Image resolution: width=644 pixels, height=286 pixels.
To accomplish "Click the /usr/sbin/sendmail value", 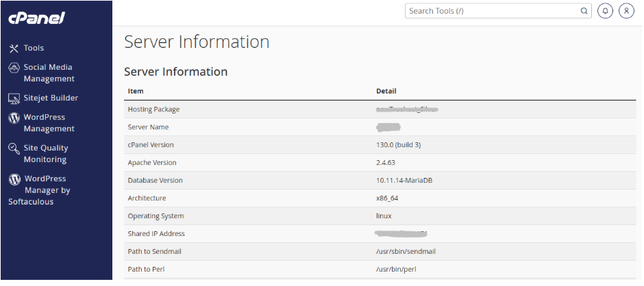I will click(x=406, y=252).
